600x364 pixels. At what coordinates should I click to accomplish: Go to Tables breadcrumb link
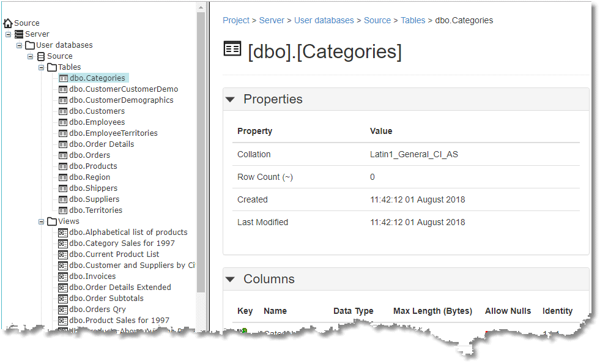click(413, 20)
